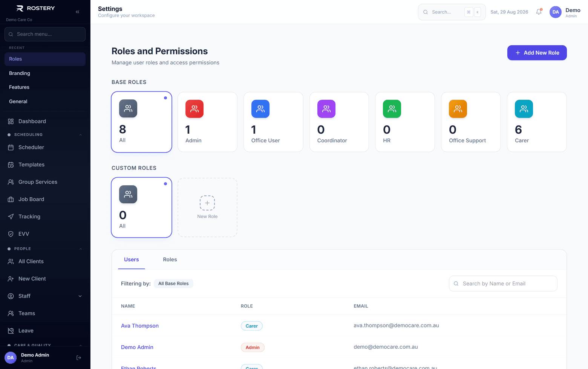Open General settings
588x369 pixels.
[x=45, y=101]
